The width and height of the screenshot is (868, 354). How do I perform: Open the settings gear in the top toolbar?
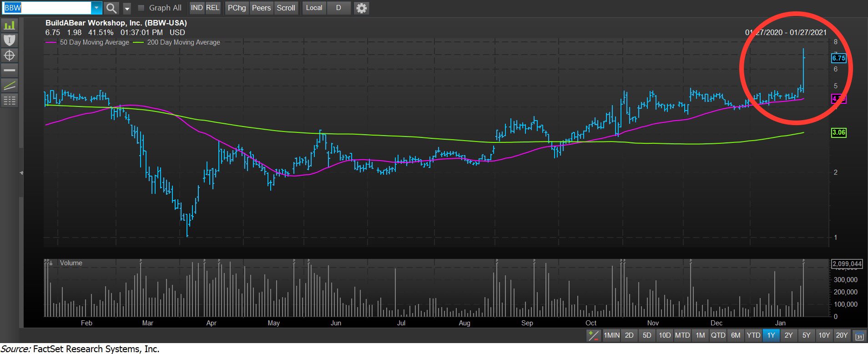point(361,8)
